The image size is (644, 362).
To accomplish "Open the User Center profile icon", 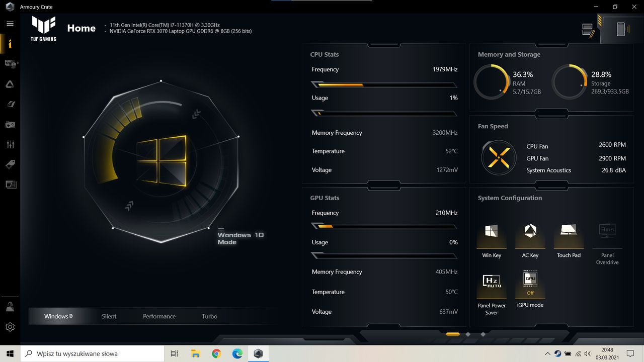I will point(10,307).
